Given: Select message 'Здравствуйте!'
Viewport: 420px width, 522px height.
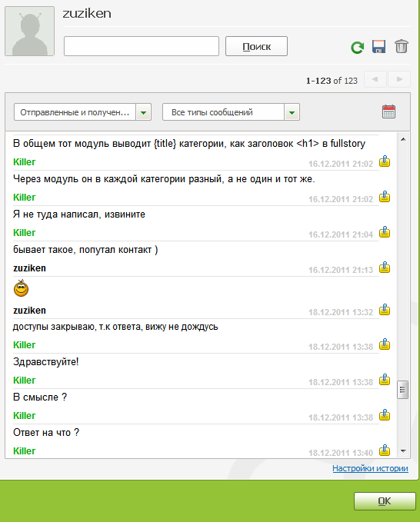Looking at the screenshot, I should [46, 361].
